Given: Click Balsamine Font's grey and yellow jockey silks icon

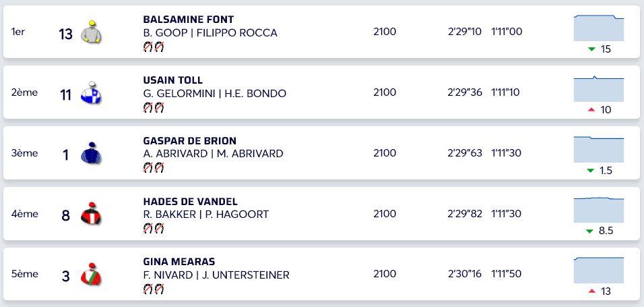Looking at the screenshot, I should [91, 32].
